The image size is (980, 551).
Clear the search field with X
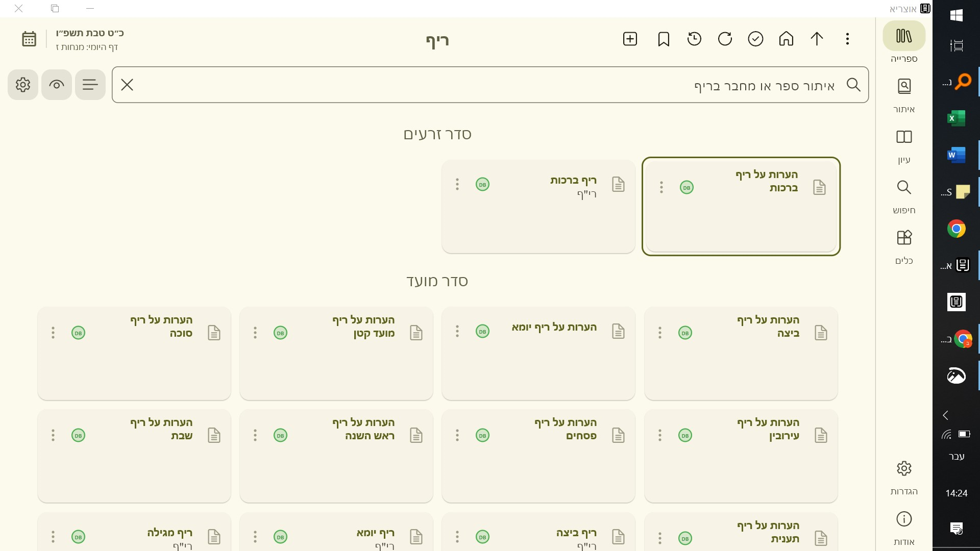pos(127,85)
